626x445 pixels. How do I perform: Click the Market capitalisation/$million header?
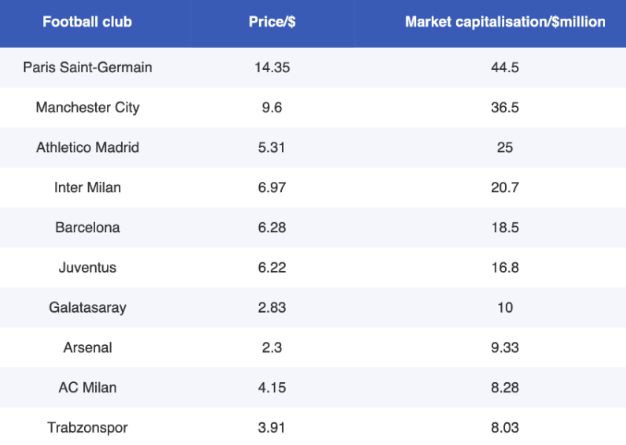[x=505, y=21]
